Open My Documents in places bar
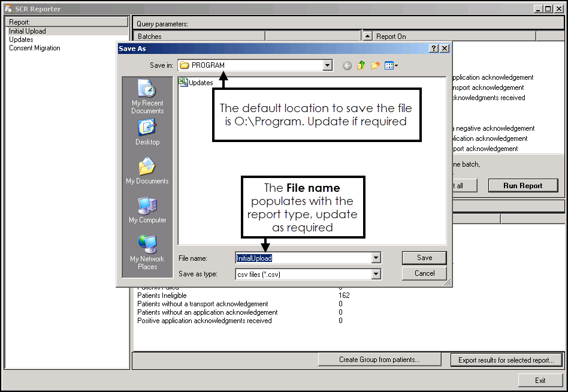 147,171
